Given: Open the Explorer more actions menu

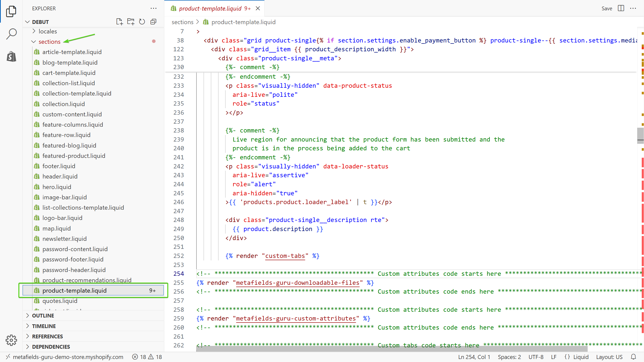Looking at the screenshot, I should tap(153, 8).
